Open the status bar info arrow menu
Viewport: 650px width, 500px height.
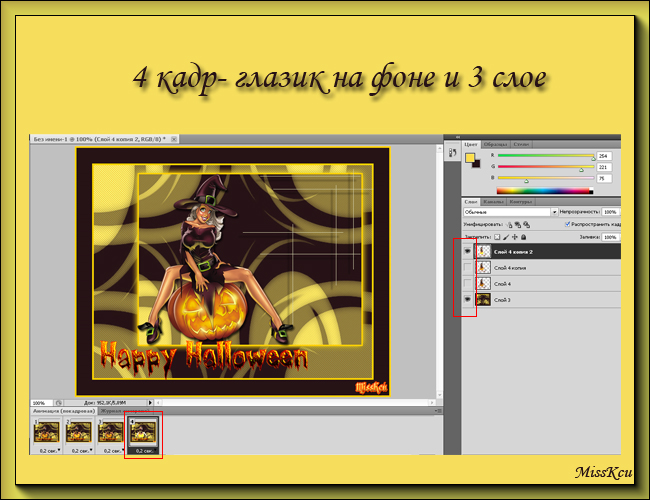click(x=150, y=403)
